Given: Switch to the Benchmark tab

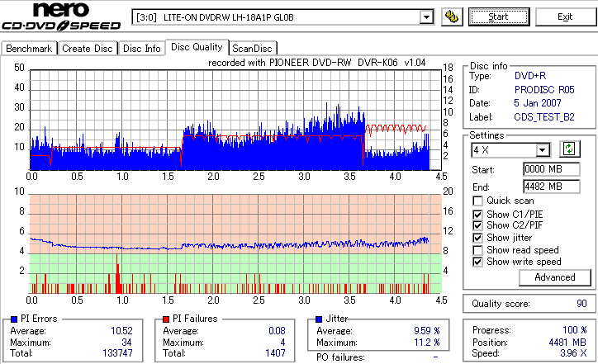Looking at the screenshot, I should point(29,49).
